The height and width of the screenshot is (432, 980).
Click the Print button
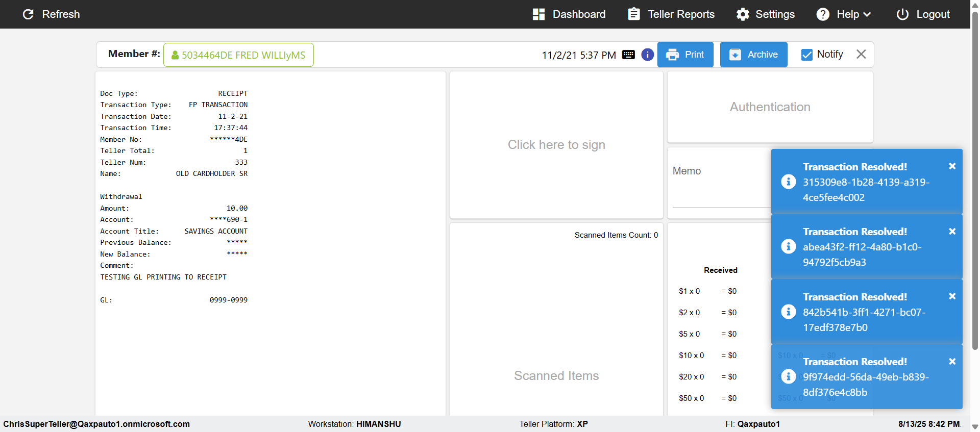(685, 55)
